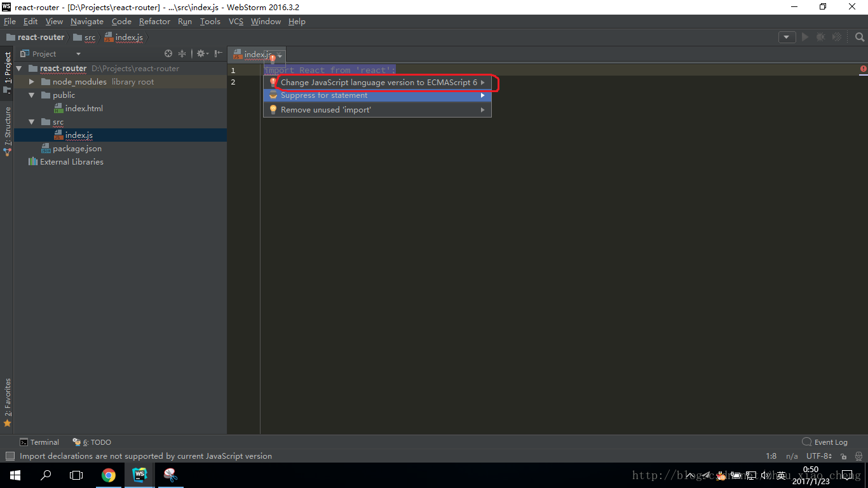
Task: Click react-router breadcrumb
Action: tap(36, 37)
